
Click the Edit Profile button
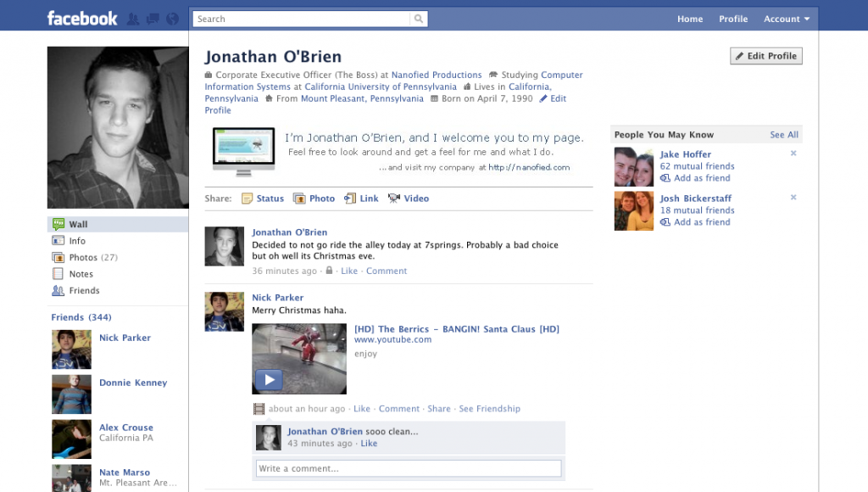(x=765, y=55)
